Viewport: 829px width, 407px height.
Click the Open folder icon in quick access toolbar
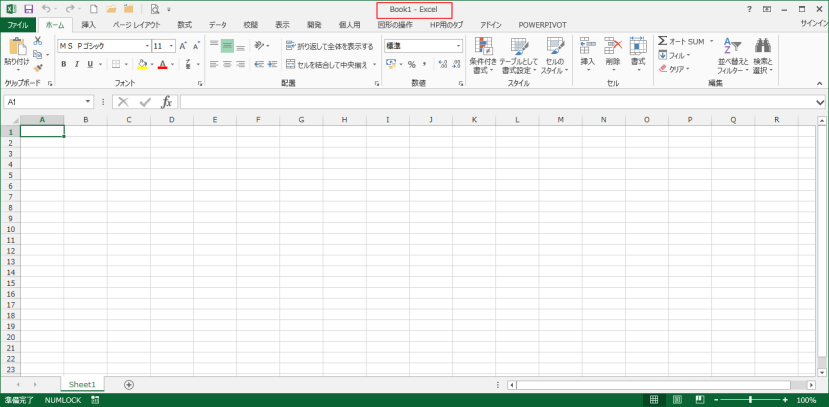[111, 9]
